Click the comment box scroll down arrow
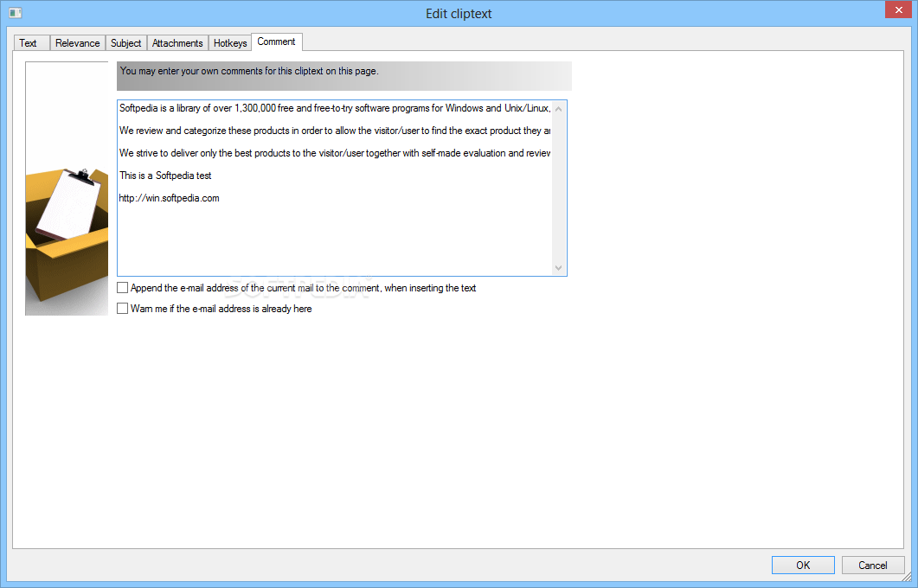Image resolution: width=918 pixels, height=588 pixels. pos(559,267)
